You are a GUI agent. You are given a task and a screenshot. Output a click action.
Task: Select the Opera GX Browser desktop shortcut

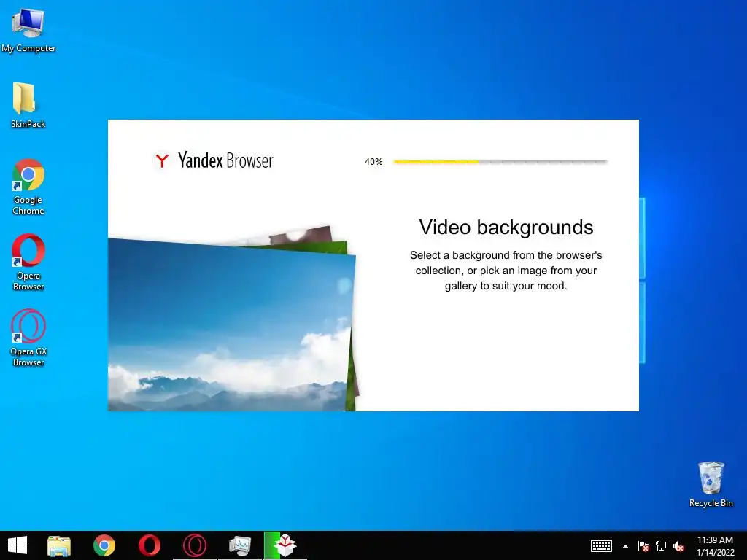[28, 338]
